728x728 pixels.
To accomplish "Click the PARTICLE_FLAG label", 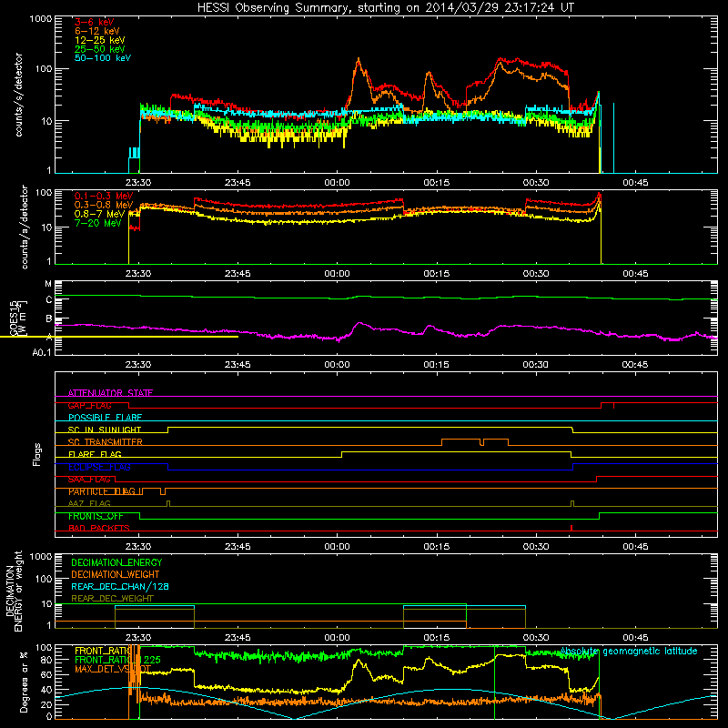I will click(x=106, y=491).
